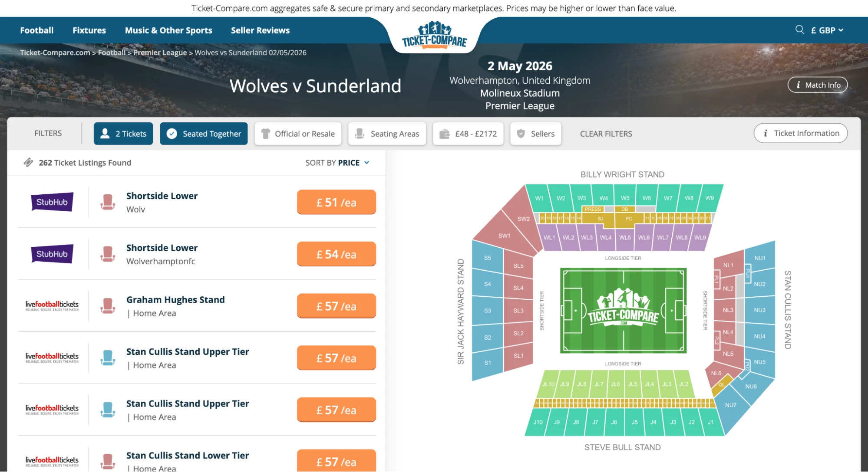Image resolution: width=868 pixels, height=472 pixels.
Task: Click the search magnifier icon
Action: pyautogui.click(x=799, y=29)
